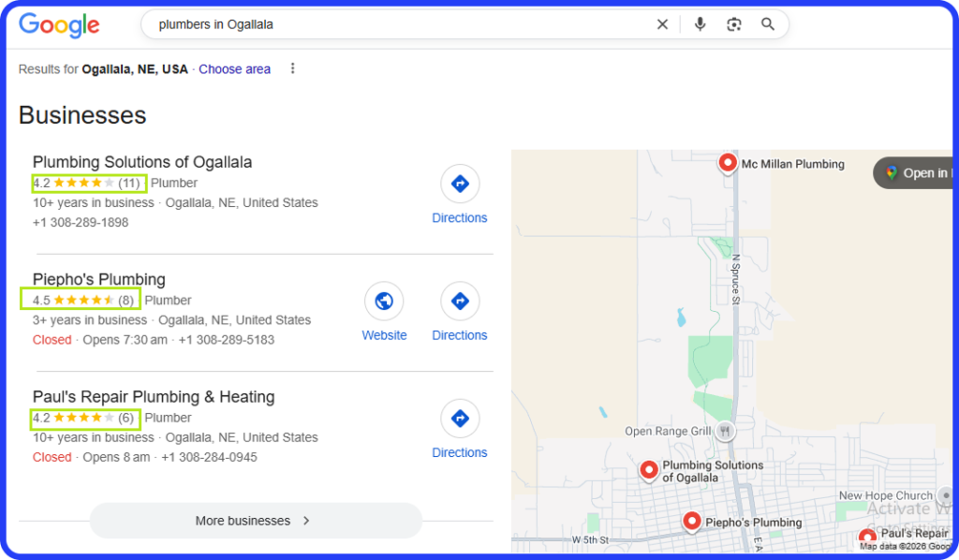Click the Choose area link
The width and height of the screenshot is (959, 560).
234,69
